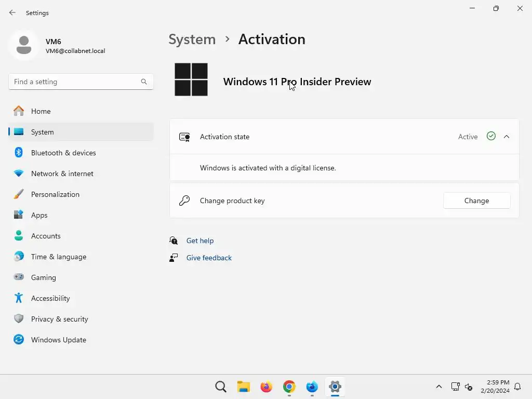Open Windows Update section
The width and height of the screenshot is (532, 399).
click(58, 340)
